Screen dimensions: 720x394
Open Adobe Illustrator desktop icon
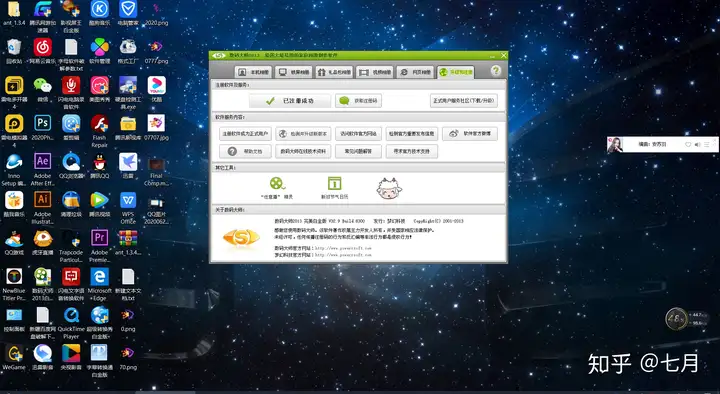point(42,199)
